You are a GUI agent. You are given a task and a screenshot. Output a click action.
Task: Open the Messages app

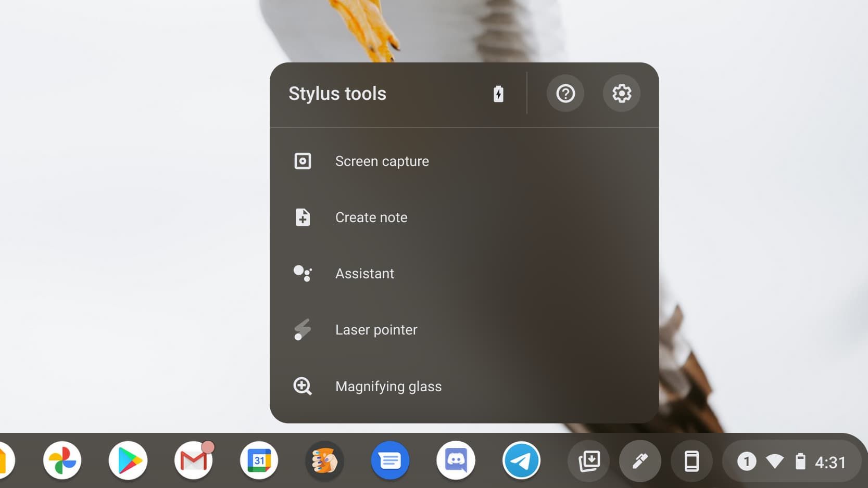click(x=390, y=460)
